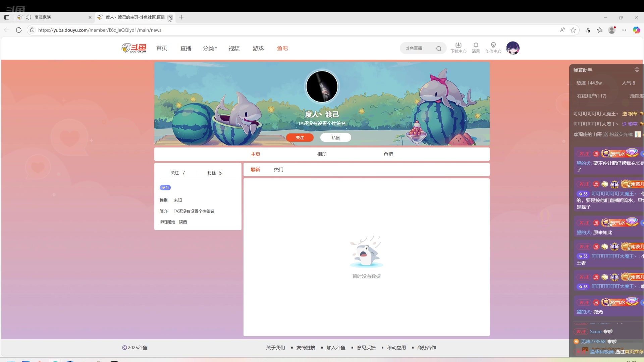Click the Douyu logo
The image size is (644, 362).
[133, 48]
